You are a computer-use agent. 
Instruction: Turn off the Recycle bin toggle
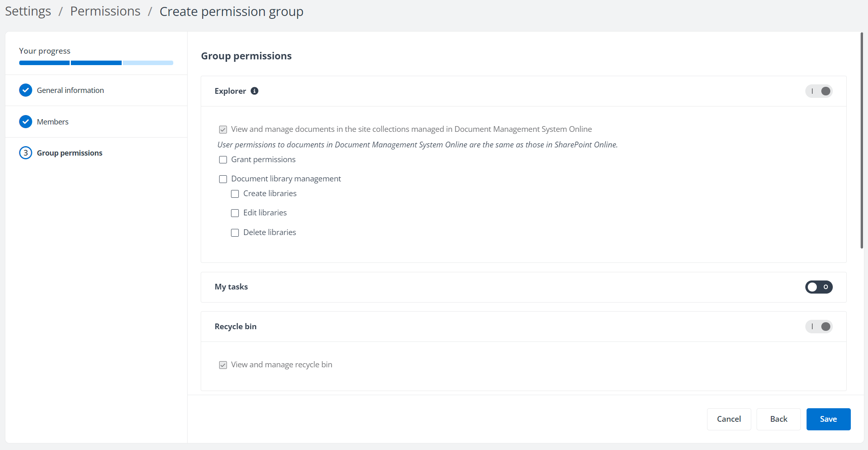point(819,326)
